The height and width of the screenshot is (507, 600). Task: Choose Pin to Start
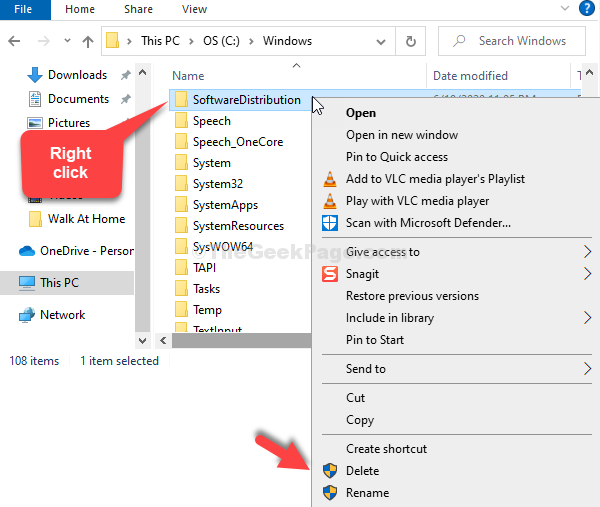(x=455, y=340)
